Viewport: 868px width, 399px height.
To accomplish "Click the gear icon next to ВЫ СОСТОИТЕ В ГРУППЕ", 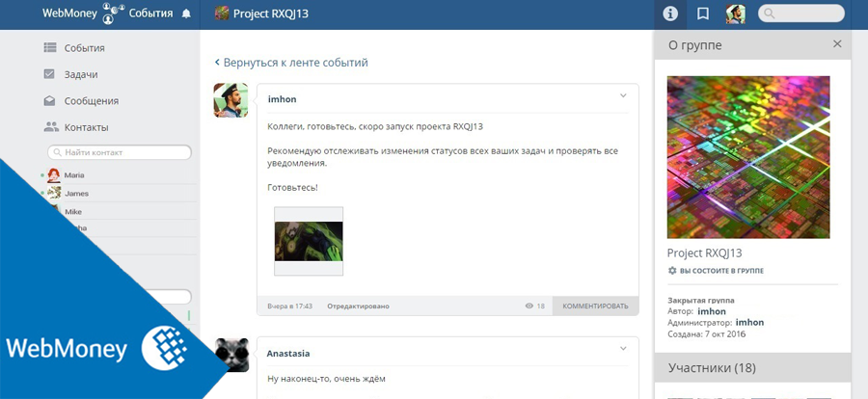I will point(672,271).
